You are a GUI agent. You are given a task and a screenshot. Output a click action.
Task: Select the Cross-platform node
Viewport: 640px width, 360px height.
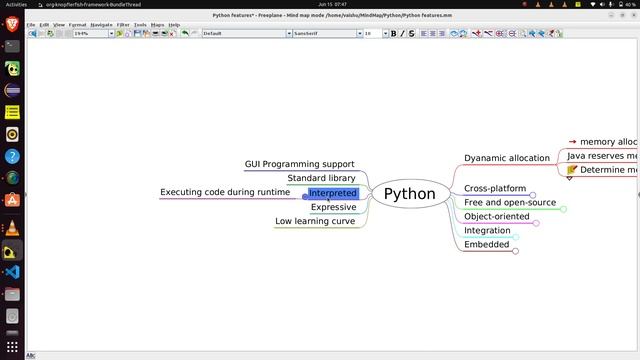coord(495,189)
